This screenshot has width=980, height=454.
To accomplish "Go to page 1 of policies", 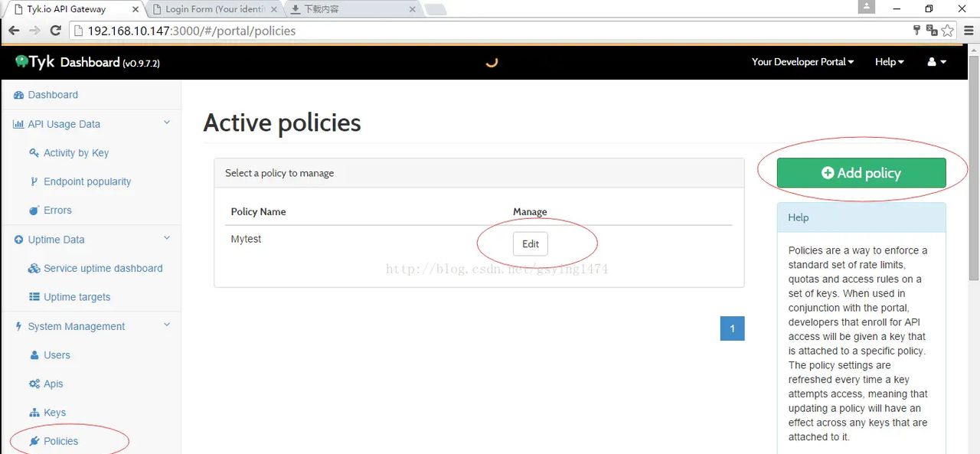I will point(732,328).
